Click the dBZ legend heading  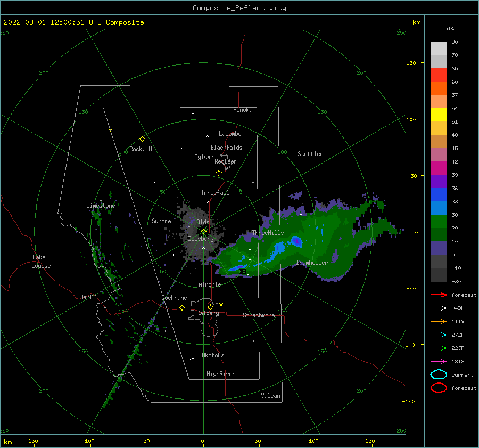[451, 28]
